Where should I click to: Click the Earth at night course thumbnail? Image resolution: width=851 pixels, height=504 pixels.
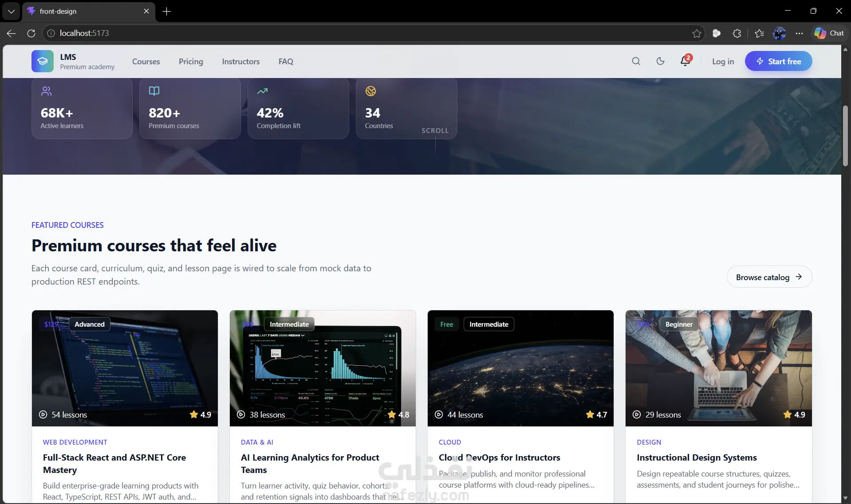coord(520,368)
